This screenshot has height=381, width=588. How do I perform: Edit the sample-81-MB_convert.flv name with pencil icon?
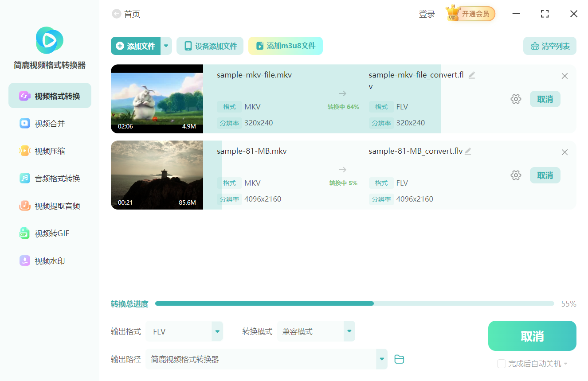pos(468,152)
